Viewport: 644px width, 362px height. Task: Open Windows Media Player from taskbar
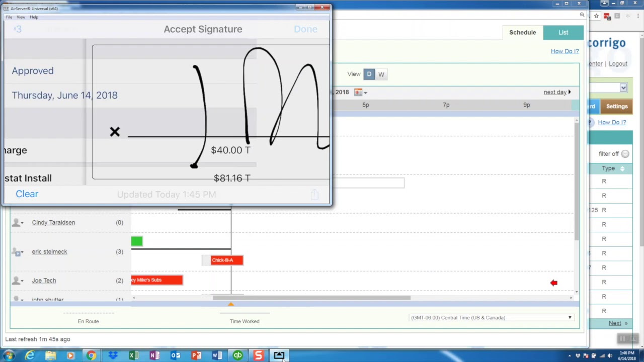[70, 355]
